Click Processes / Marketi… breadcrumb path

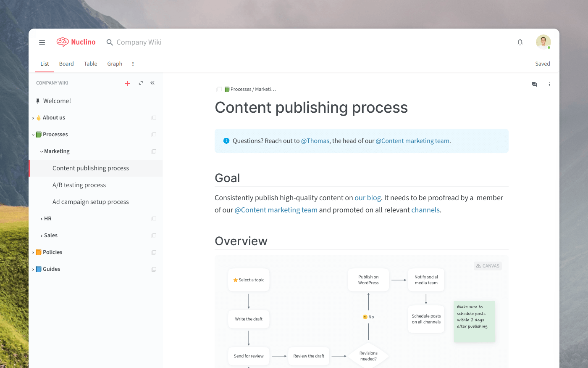pos(253,89)
